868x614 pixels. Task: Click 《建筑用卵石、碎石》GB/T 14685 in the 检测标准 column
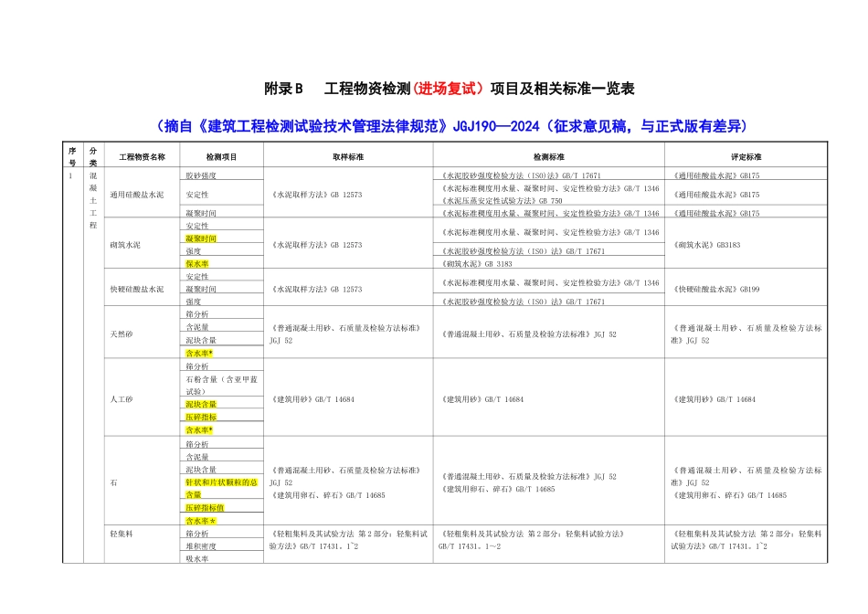pyautogui.click(x=498, y=490)
